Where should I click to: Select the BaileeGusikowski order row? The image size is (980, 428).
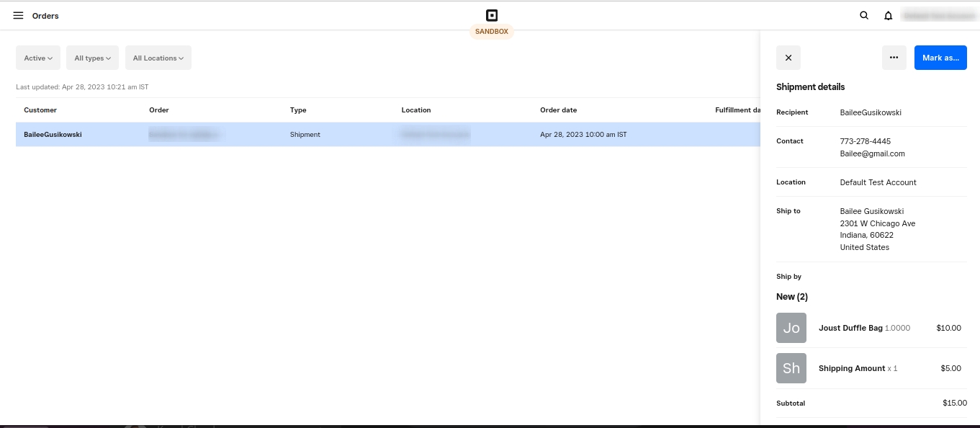tap(360, 135)
